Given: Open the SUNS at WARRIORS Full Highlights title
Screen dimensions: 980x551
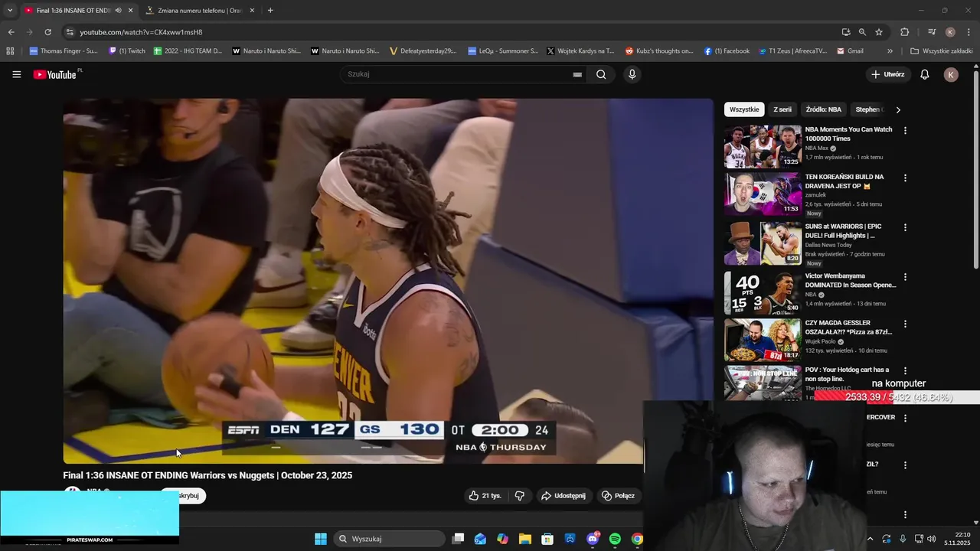Looking at the screenshot, I should click(843, 231).
